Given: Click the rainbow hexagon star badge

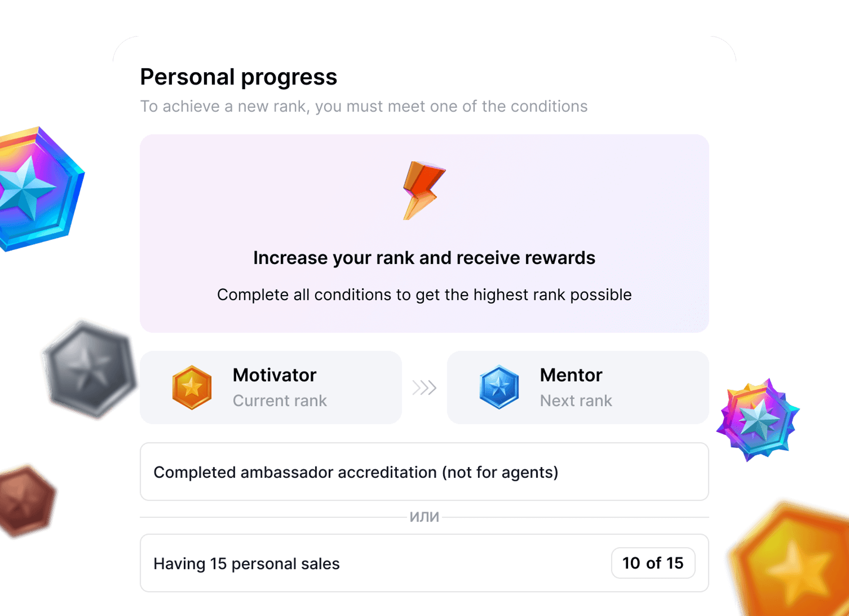Looking at the screenshot, I should (x=38, y=189).
